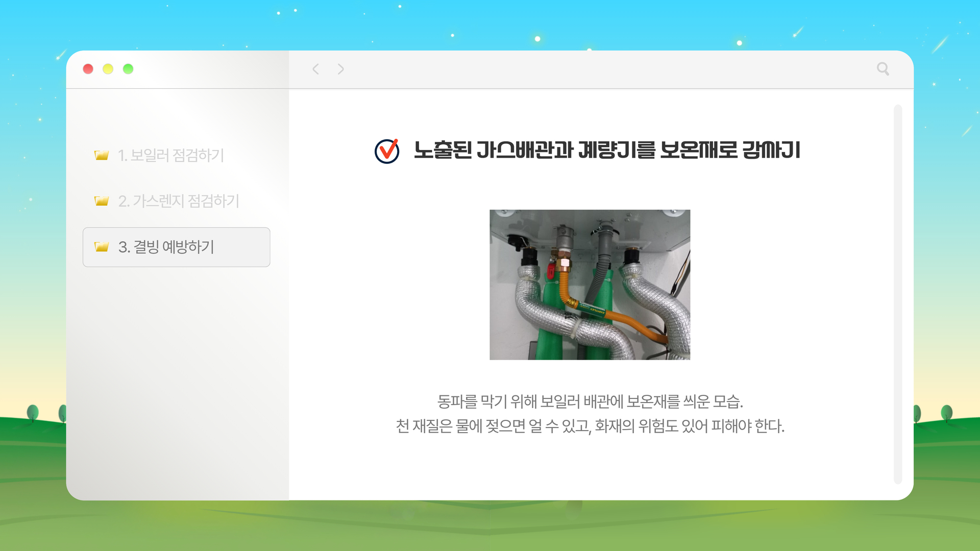Click the back navigation arrow in the toolbar
This screenshot has height=551, width=980.
click(x=315, y=69)
